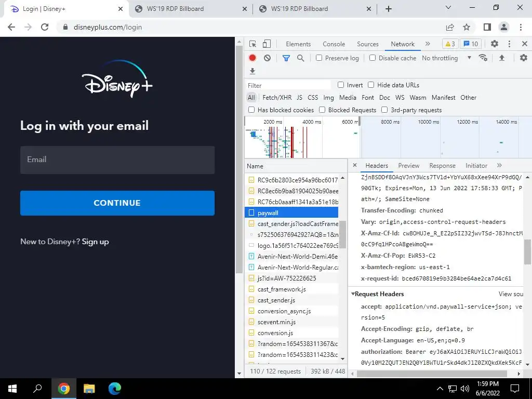Screen dimensions: 532x399
Task: Filter requests by Img type
Action: (328, 97)
